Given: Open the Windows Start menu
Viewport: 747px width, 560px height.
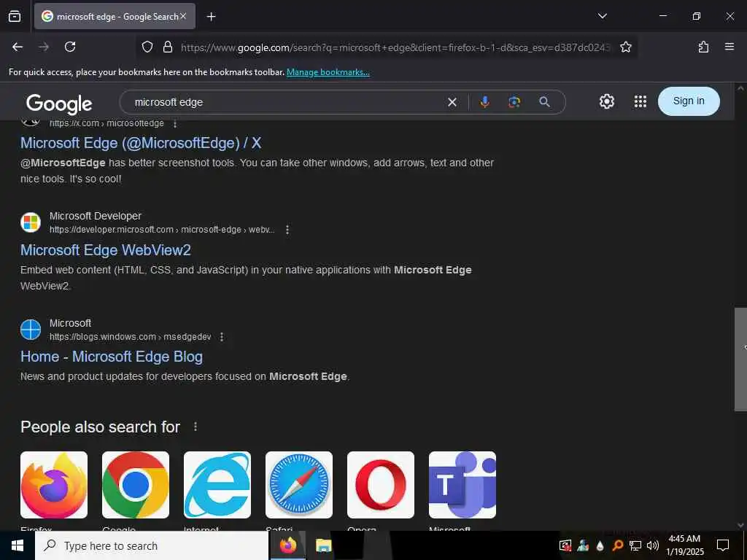Looking at the screenshot, I should pyautogui.click(x=18, y=545).
